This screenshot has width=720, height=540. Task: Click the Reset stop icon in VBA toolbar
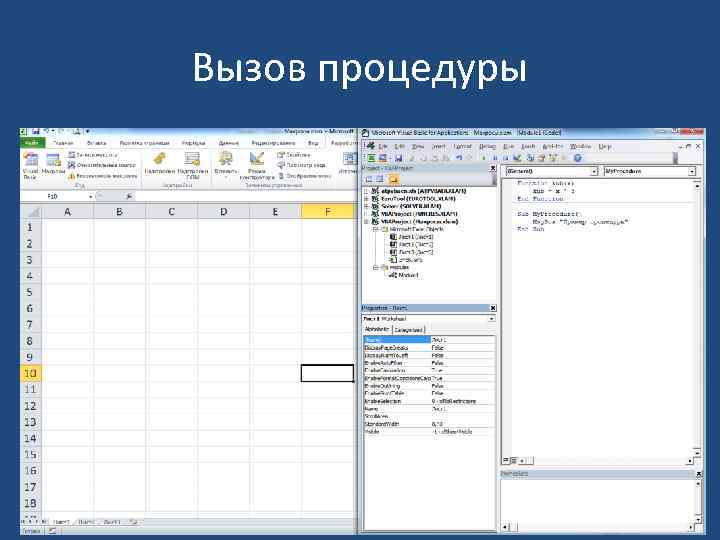click(506, 158)
